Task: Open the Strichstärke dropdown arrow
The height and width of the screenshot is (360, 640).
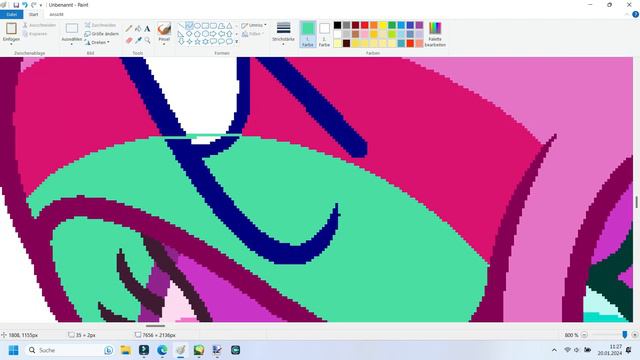Action: (x=283, y=44)
